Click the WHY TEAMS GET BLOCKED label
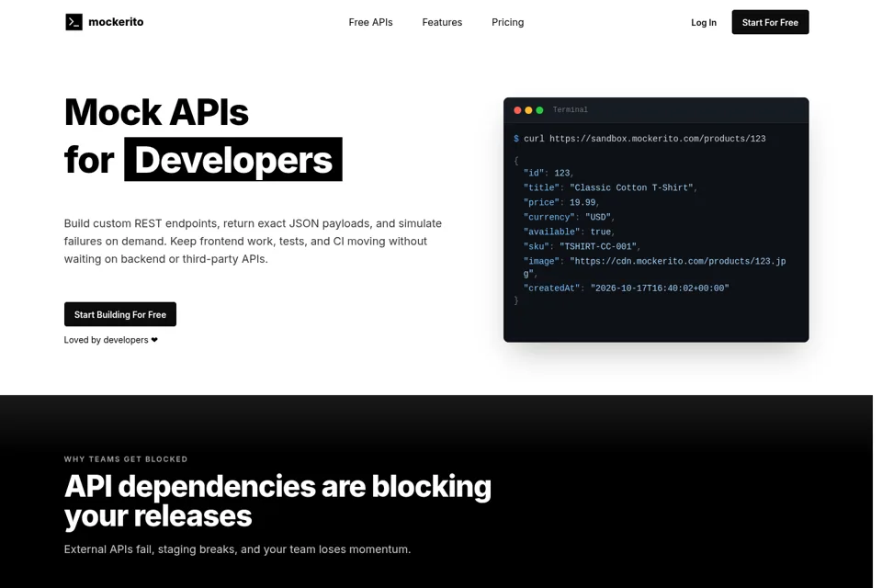882x588 pixels. pyautogui.click(x=126, y=459)
